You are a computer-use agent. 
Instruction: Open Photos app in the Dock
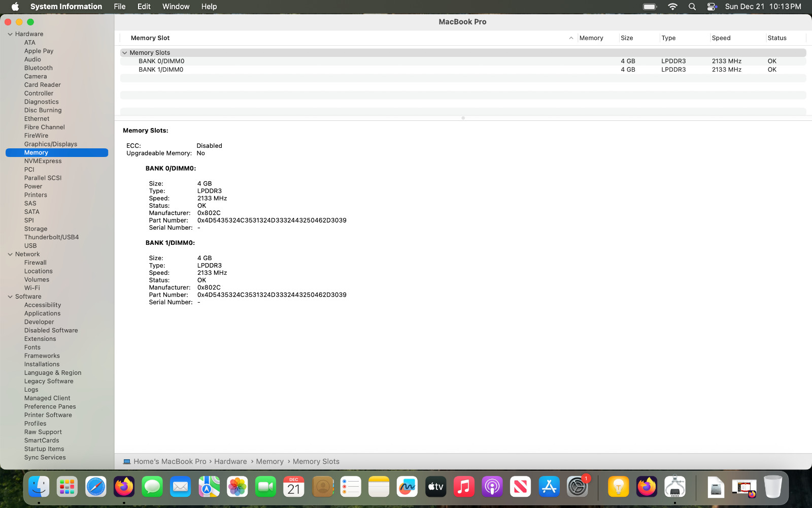237,487
